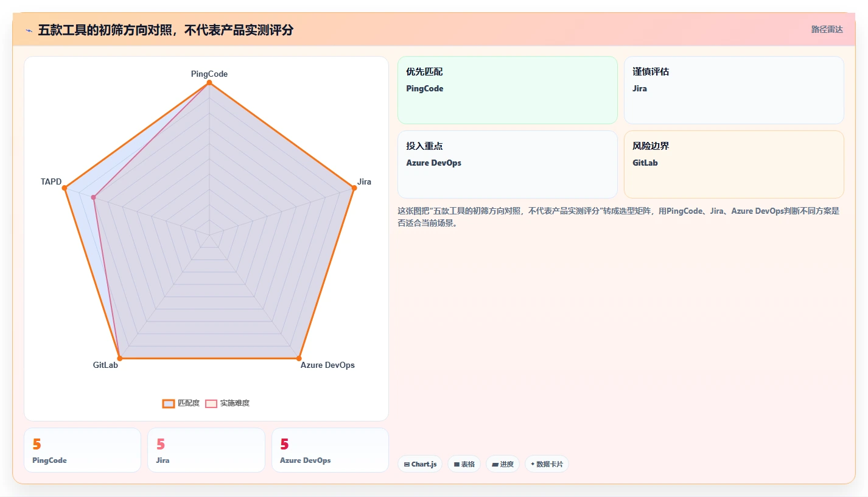Image resolution: width=868 pixels, height=497 pixels.
Task: Click the Azure DevOps radar axis label
Action: (x=327, y=365)
